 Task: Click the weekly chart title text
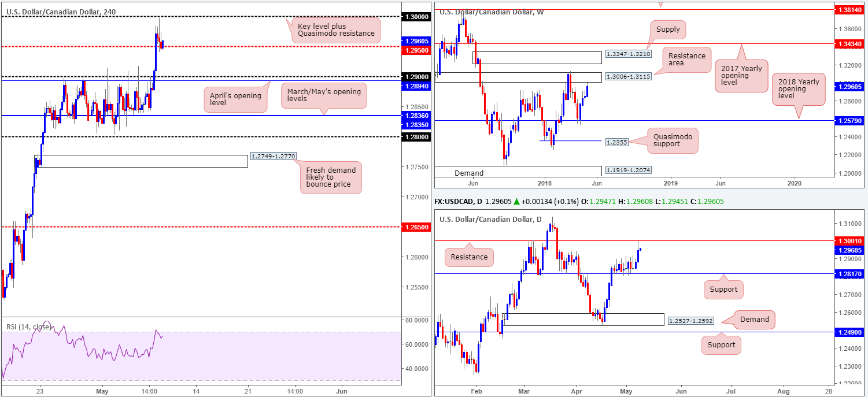[x=491, y=12]
